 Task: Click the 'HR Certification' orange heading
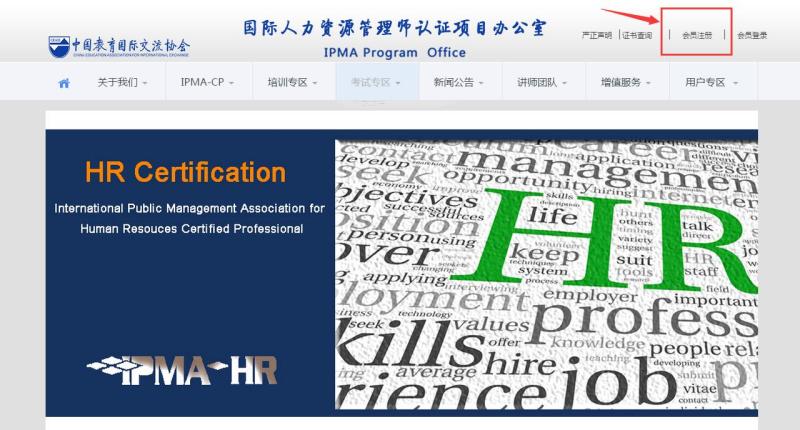(x=186, y=172)
